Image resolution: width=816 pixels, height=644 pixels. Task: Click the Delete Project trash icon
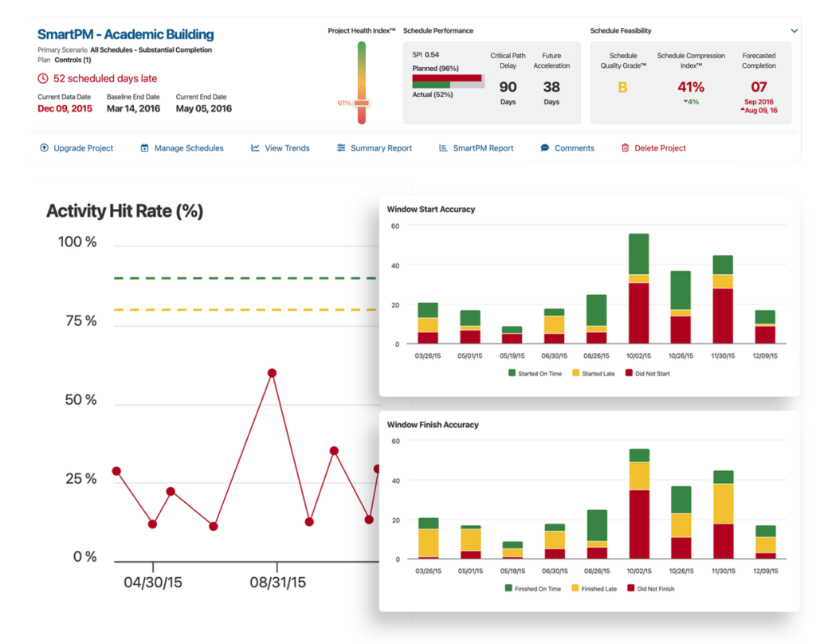625,148
